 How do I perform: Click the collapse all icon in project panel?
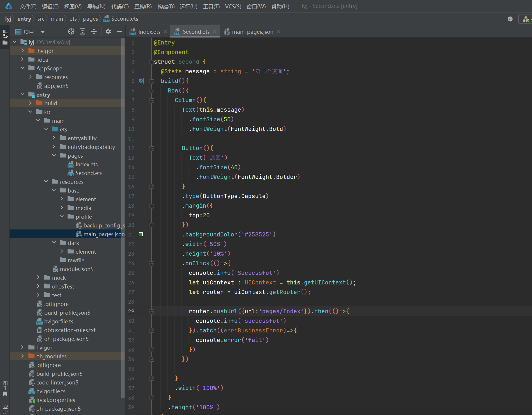click(94, 31)
